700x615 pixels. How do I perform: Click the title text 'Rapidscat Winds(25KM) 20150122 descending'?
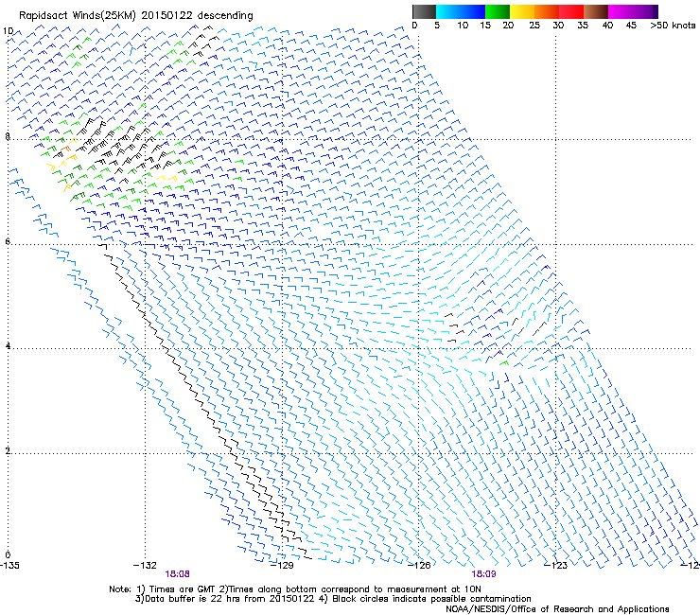pos(135,16)
